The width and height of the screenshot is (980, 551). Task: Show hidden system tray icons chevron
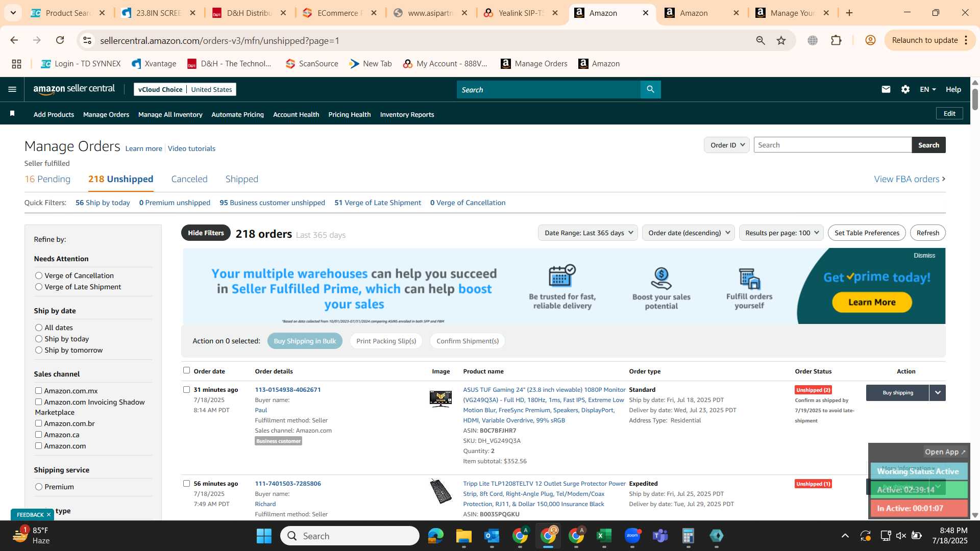click(845, 536)
